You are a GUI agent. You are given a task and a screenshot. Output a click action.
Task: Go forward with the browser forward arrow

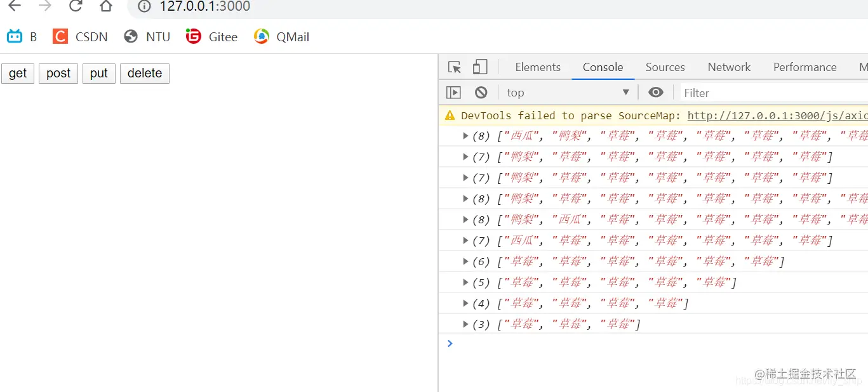(x=45, y=6)
